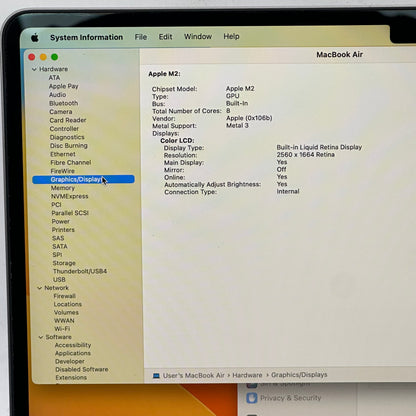Click the Total Number of Cores label

[x=187, y=111]
